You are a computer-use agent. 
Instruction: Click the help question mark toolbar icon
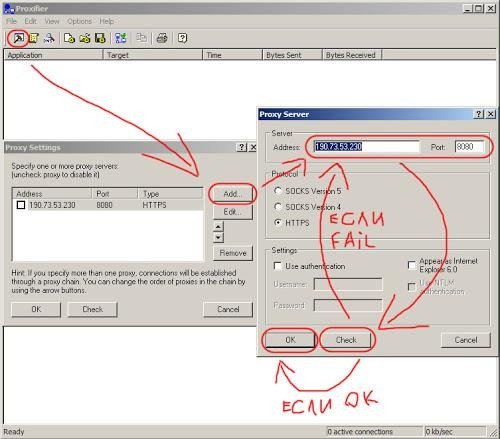pyautogui.click(x=182, y=38)
